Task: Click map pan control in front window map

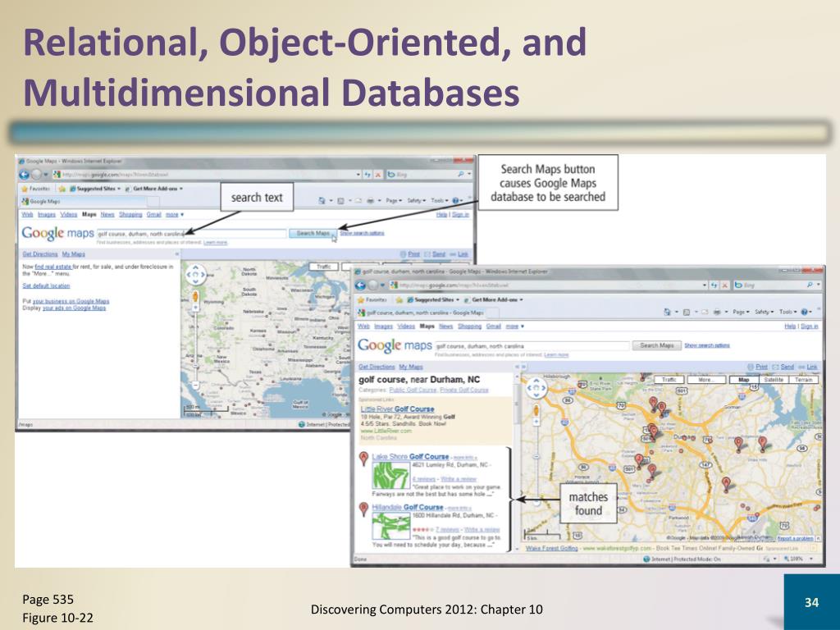Action: coord(536,387)
